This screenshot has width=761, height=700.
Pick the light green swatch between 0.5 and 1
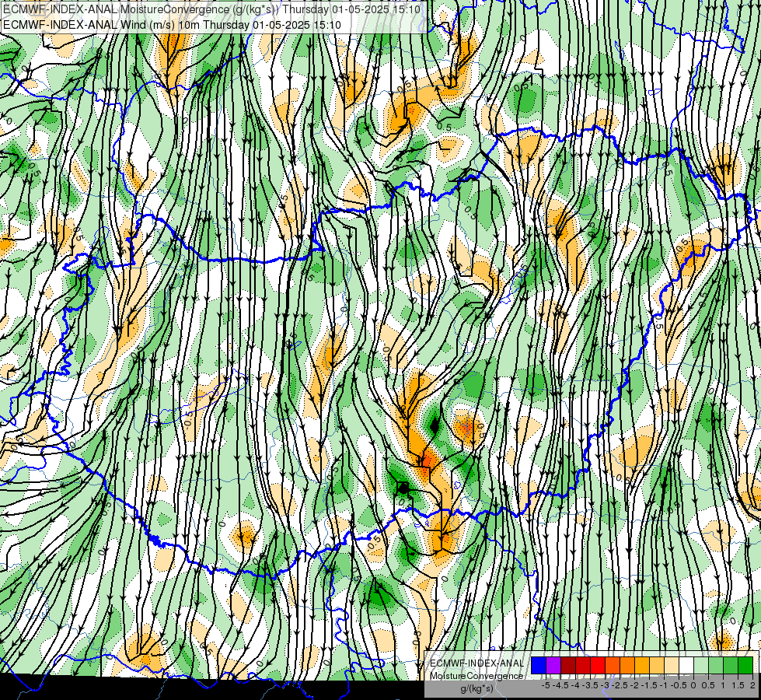[715, 666]
